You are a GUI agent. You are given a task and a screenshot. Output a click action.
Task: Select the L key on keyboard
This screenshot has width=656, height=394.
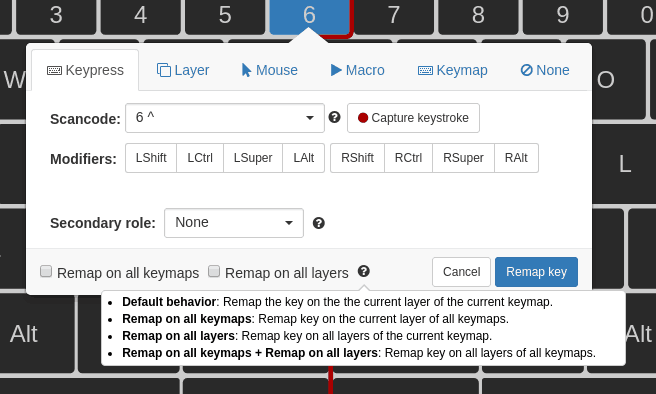624,164
